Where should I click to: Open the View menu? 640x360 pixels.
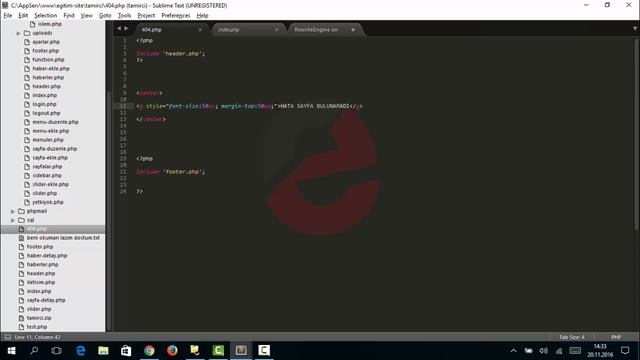click(87, 16)
